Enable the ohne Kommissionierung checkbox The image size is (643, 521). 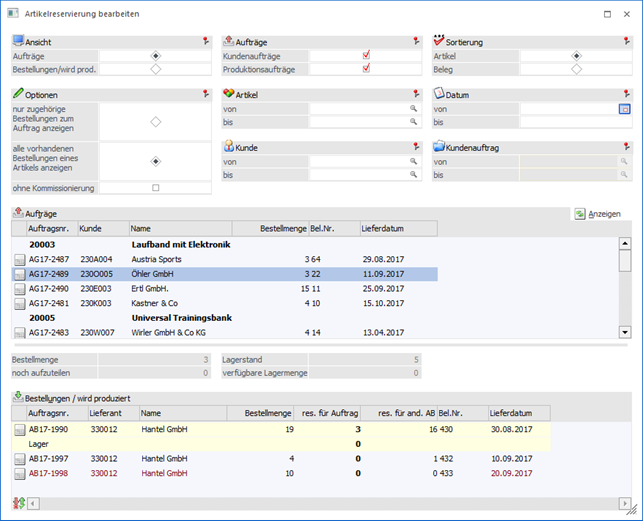(155, 188)
